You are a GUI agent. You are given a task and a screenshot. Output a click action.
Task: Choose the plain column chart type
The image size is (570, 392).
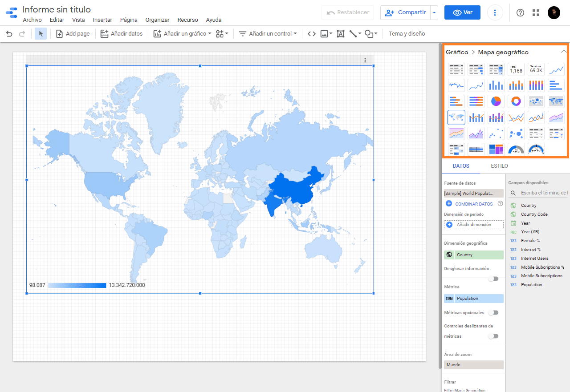pyautogui.click(x=496, y=85)
